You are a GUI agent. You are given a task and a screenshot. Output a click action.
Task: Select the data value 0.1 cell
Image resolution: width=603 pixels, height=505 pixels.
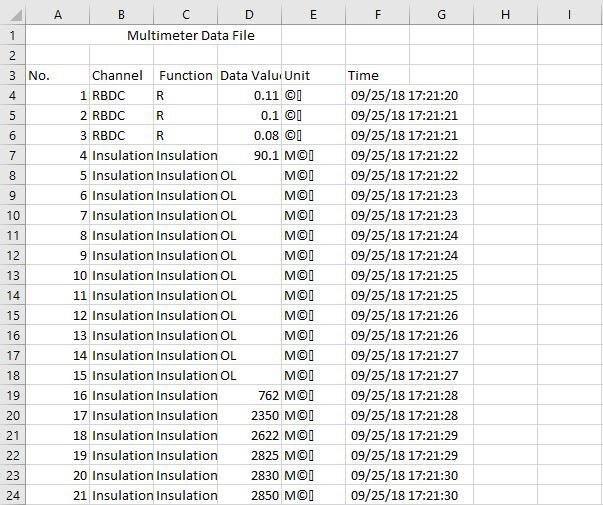click(250, 115)
